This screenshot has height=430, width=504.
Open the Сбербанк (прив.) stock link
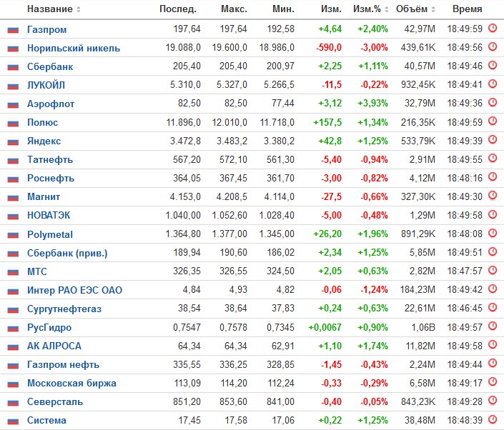pos(67,254)
